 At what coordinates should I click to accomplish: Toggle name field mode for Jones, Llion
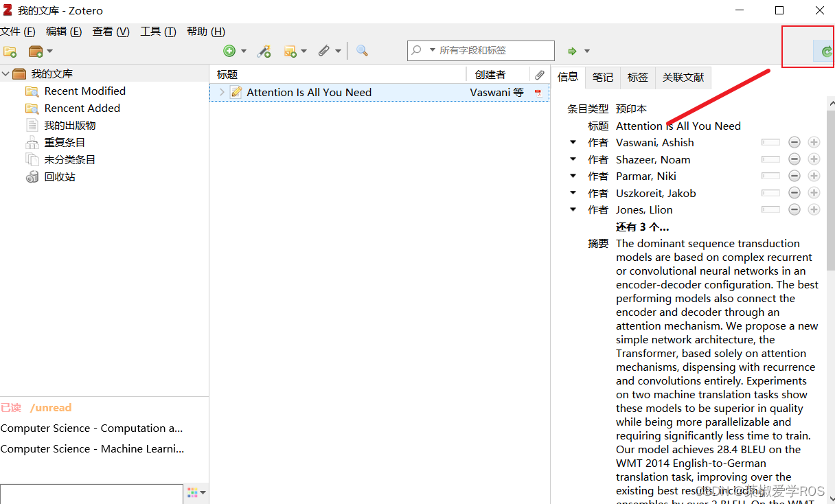770,209
